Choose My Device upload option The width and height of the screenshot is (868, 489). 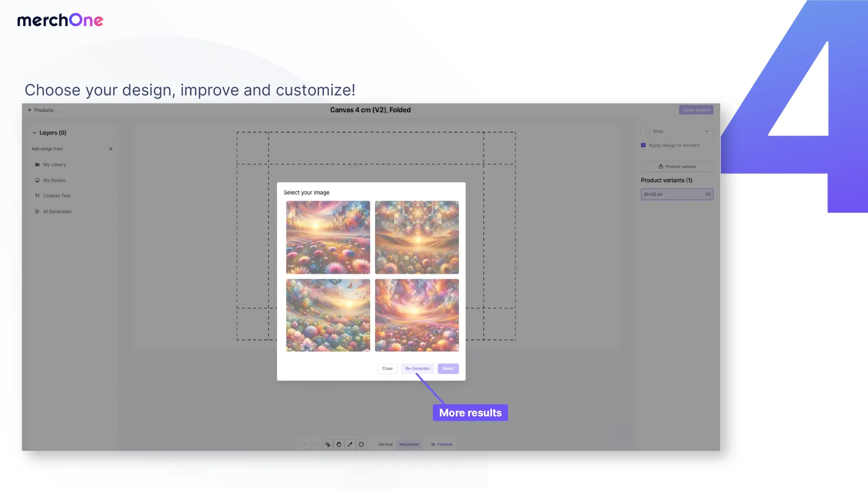point(50,180)
